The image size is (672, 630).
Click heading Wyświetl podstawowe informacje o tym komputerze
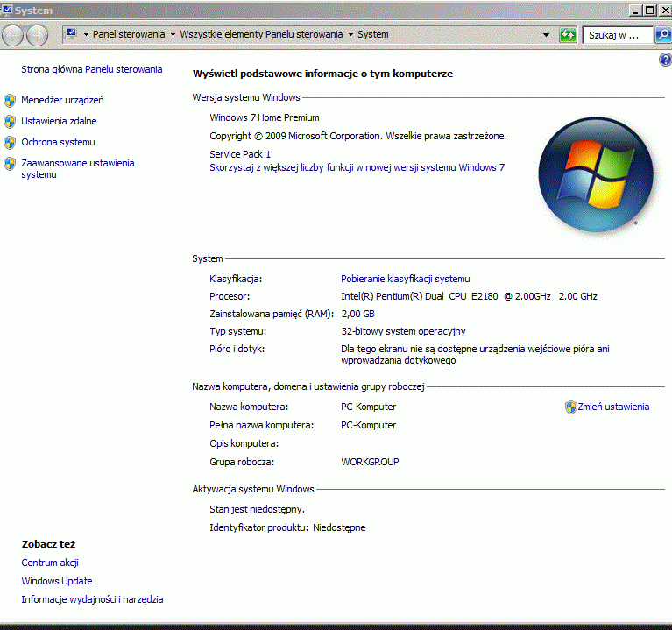pos(322,74)
